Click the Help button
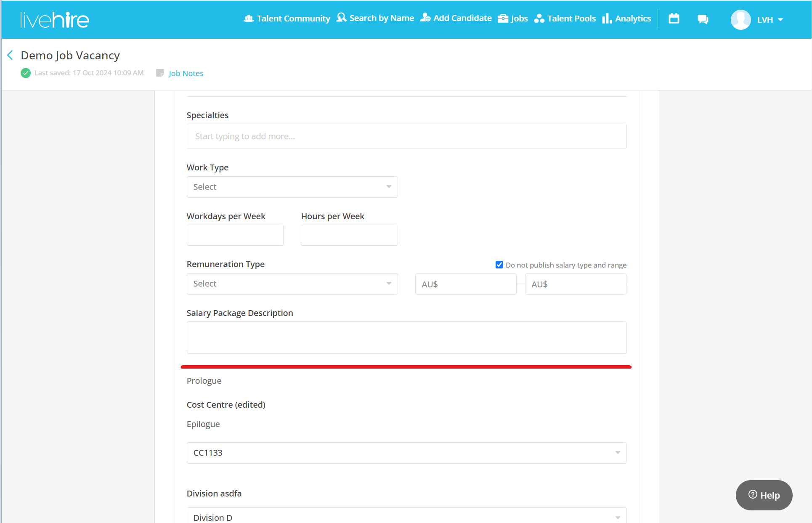This screenshot has height=523, width=812. [764, 495]
